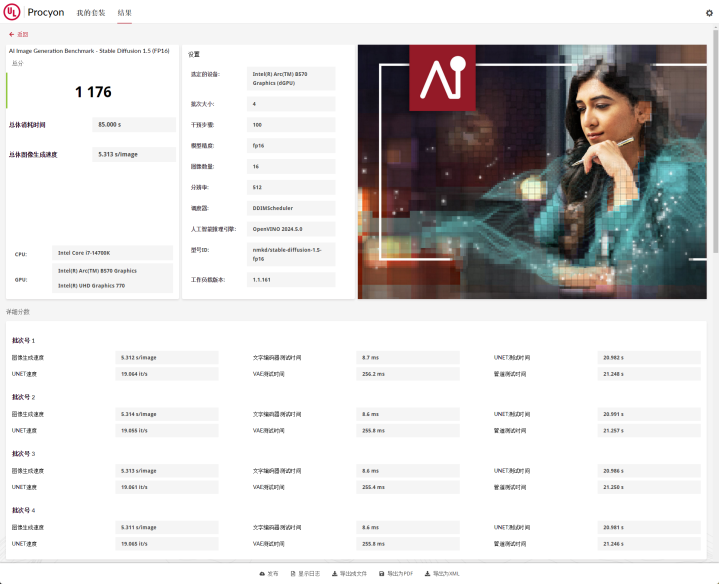The width and height of the screenshot is (719, 584).
Task: Open the 我的套装 tab
Action: point(91,13)
